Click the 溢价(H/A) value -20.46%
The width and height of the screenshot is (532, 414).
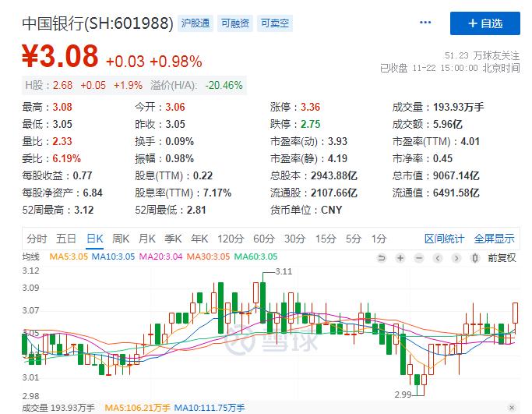point(224,85)
